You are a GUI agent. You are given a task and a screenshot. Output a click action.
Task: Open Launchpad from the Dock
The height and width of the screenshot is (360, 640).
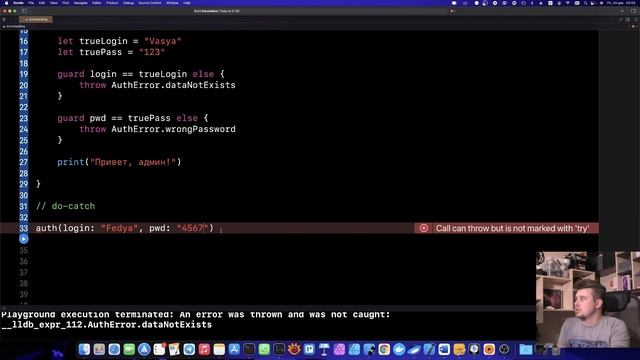(99, 349)
